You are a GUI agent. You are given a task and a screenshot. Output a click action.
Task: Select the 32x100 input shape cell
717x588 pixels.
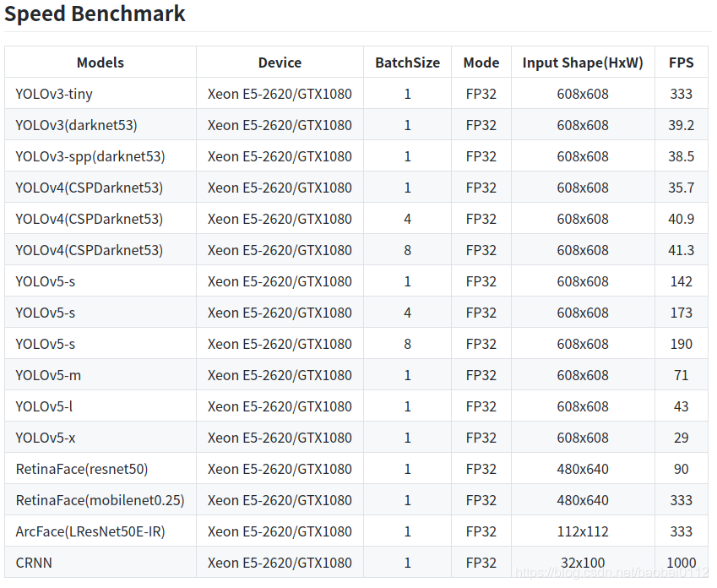pyautogui.click(x=583, y=563)
